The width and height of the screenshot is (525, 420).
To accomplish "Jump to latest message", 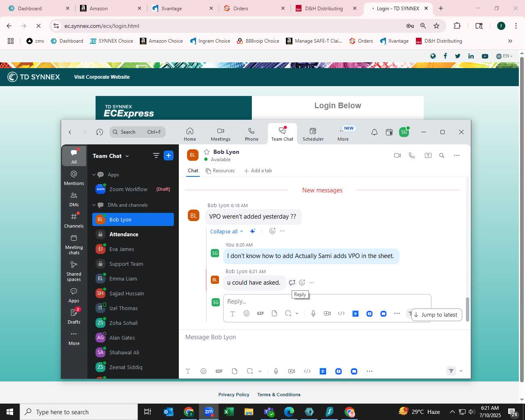I will (x=436, y=315).
